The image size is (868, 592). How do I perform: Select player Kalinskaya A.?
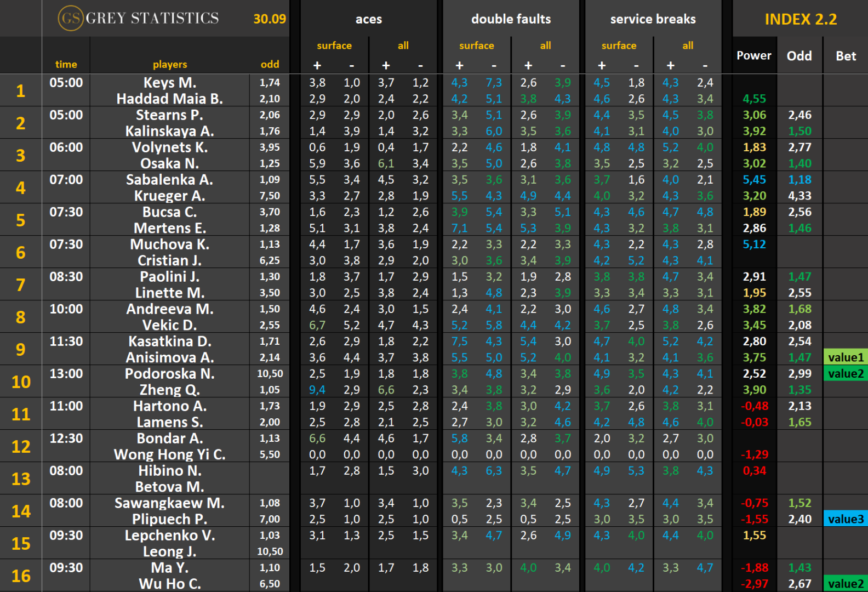[x=170, y=131]
